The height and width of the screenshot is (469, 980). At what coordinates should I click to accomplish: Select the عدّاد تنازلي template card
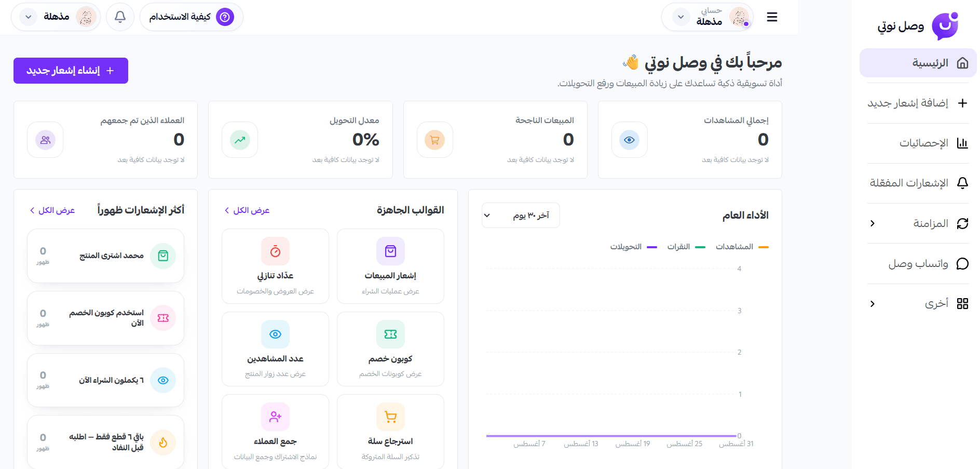pos(275,266)
